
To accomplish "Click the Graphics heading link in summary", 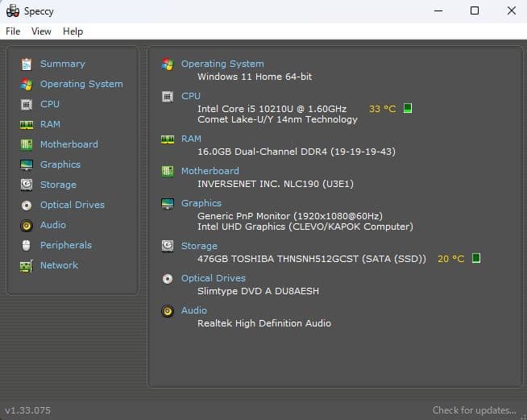I will pyautogui.click(x=201, y=203).
